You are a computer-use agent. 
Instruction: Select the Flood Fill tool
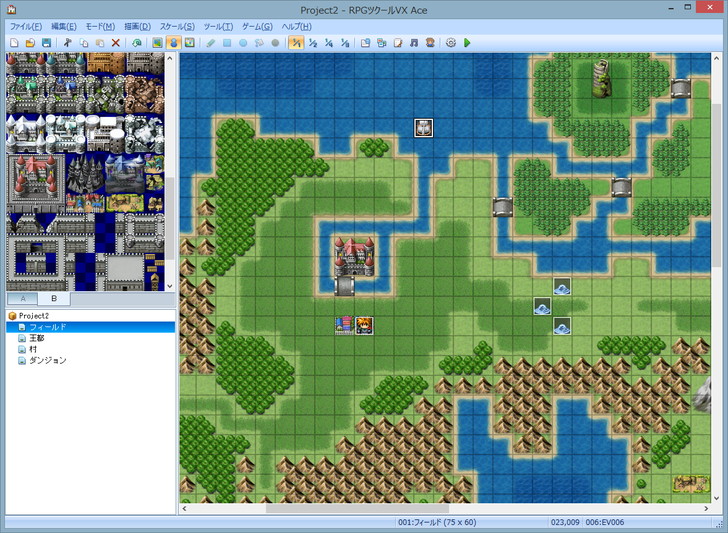pyautogui.click(x=259, y=43)
